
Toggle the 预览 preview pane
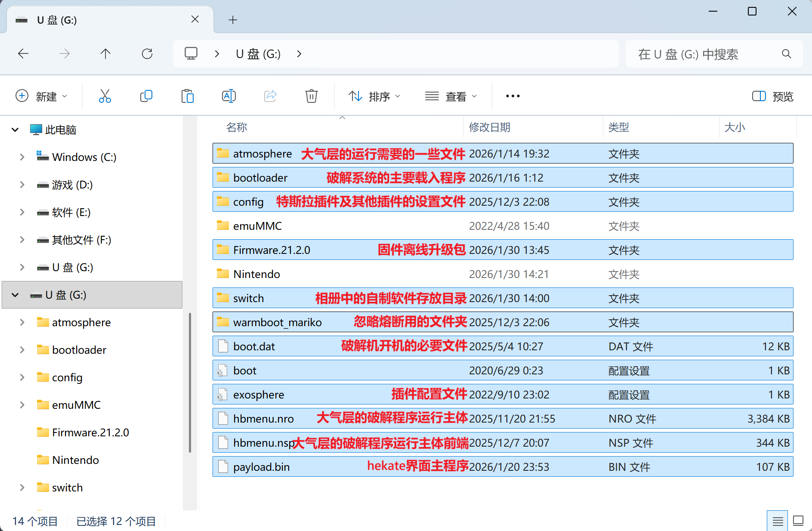click(x=772, y=96)
